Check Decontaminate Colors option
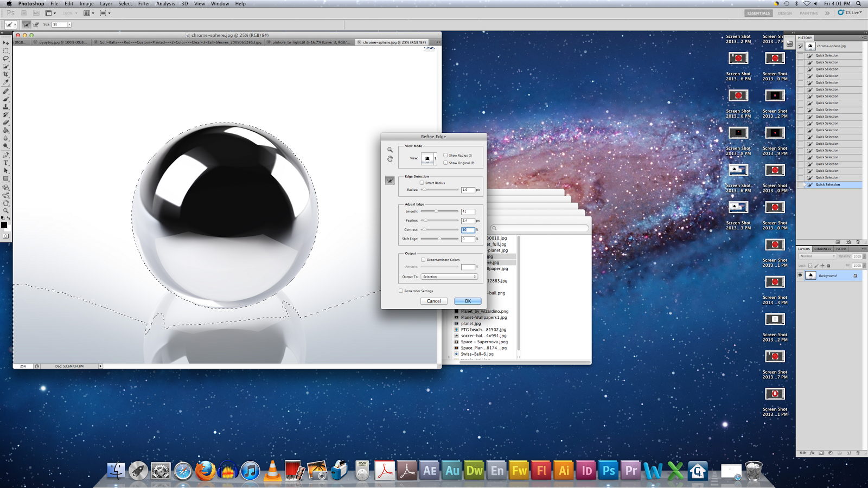 423,260
